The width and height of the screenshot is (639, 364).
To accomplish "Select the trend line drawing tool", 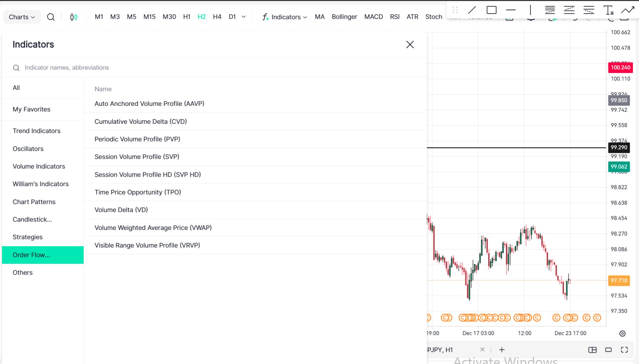I will (x=472, y=10).
